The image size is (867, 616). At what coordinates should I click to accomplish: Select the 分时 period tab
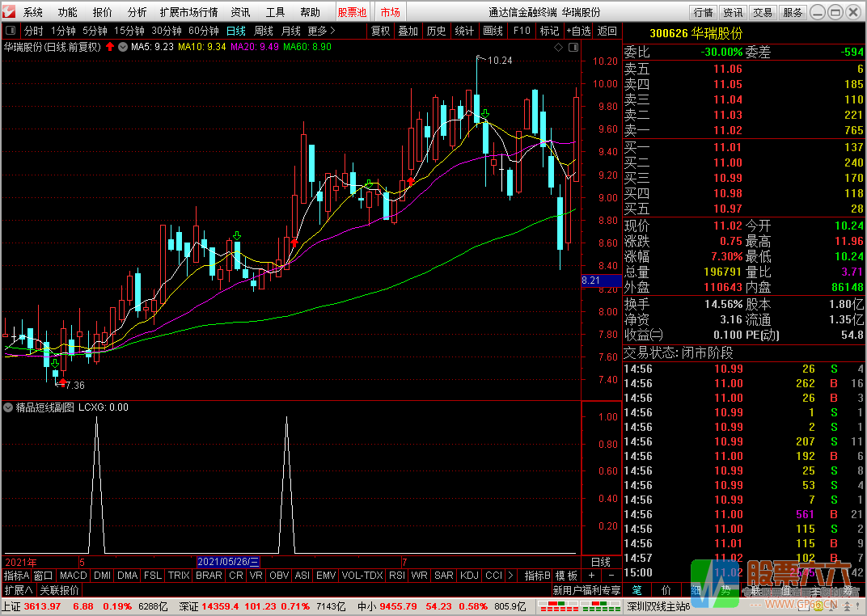click(x=34, y=31)
